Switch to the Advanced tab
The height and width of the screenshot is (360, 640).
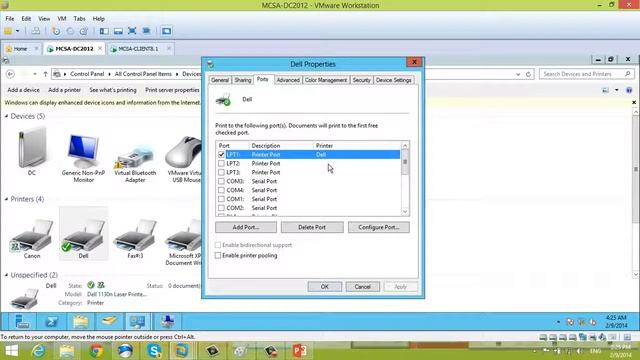288,80
